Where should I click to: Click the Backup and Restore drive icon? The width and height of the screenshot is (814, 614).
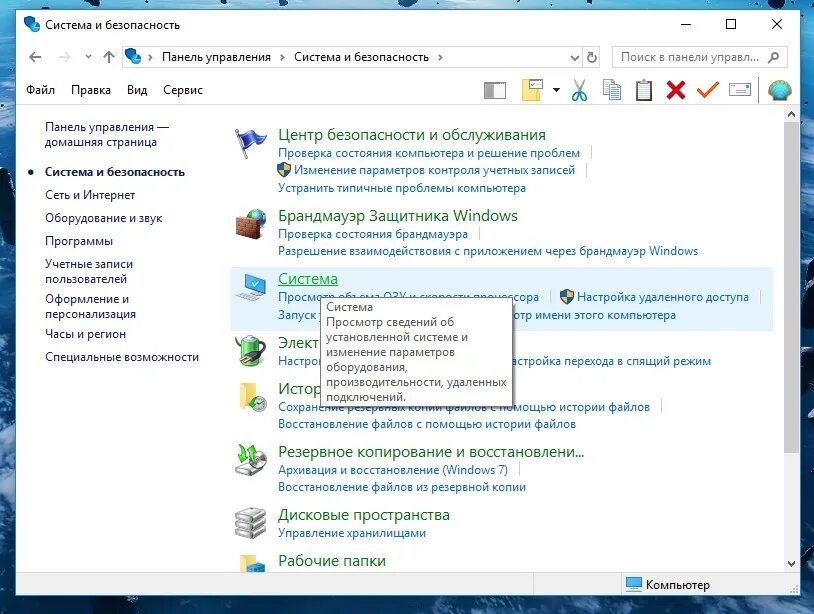[x=251, y=460]
